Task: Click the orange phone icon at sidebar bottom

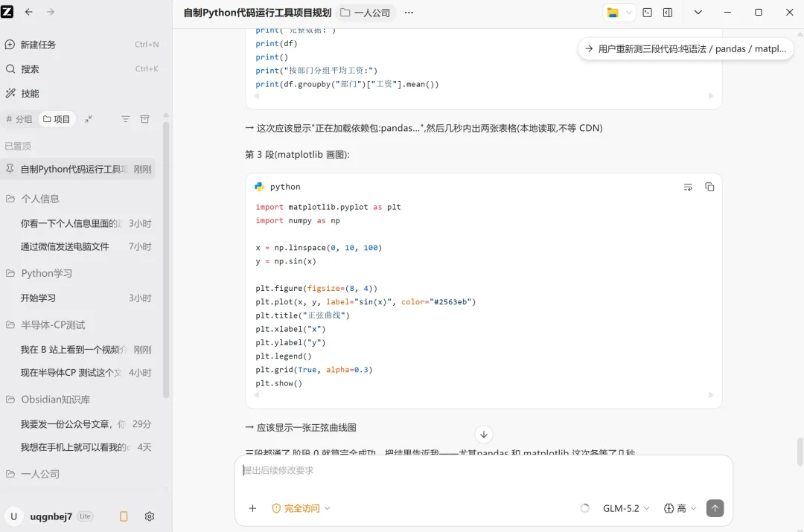Action: point(124,516)
